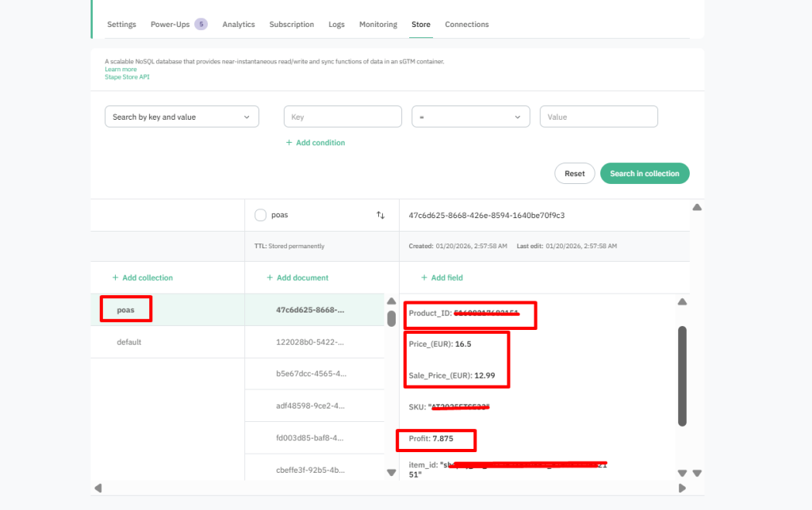Open the Monitoring tab

click(377, 25)
